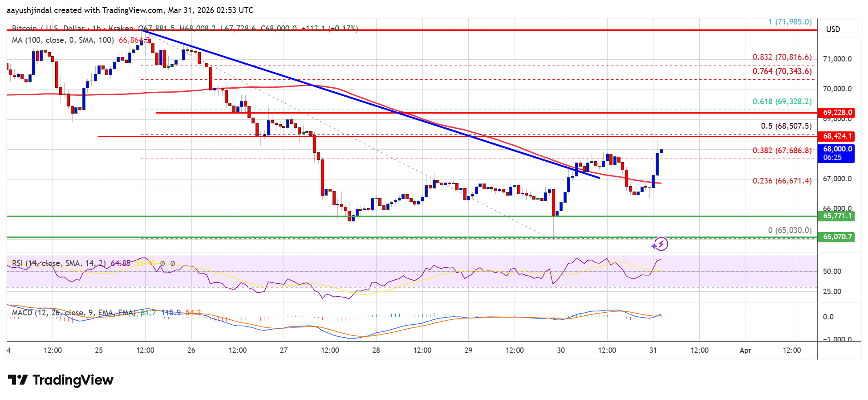Click the TradingView wordmark text
This screenshot has height=400, width=868.
tap(73, 380)
